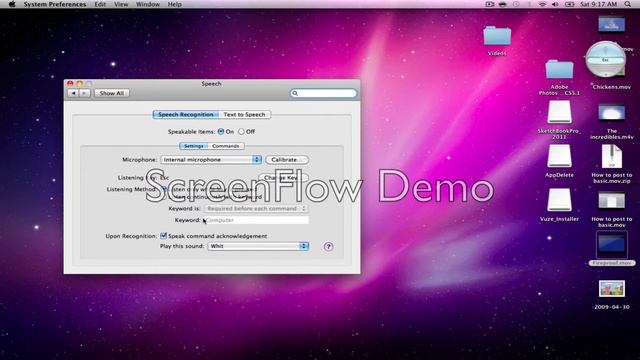
Task: Open the System Preferences menu
Action: (x=55, y=4)
